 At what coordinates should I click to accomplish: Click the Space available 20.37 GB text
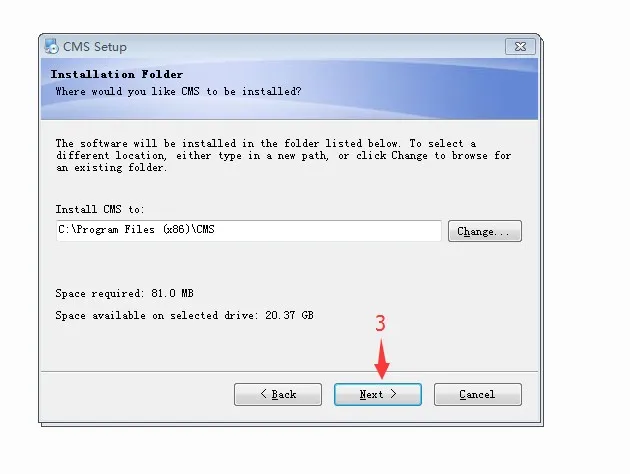click(184, 315)
